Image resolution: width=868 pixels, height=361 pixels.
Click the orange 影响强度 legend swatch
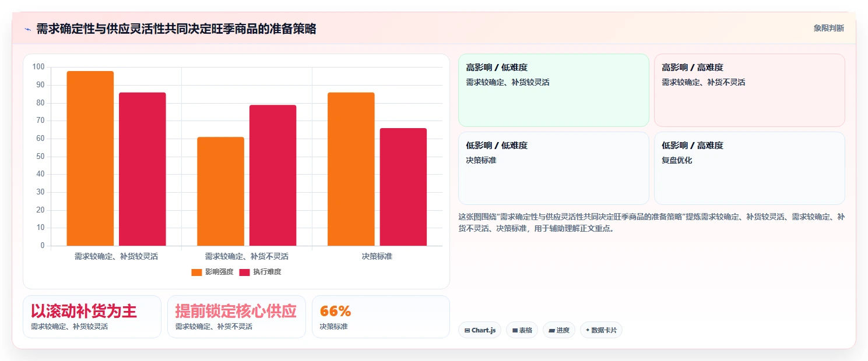(196, 272)
